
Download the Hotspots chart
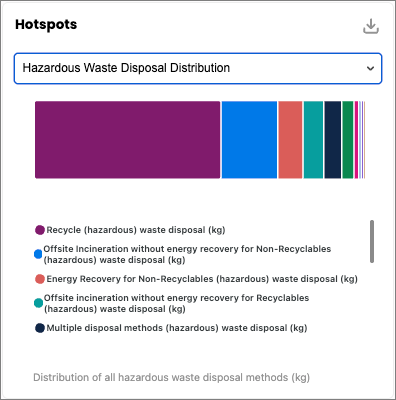tap(371, 26)
